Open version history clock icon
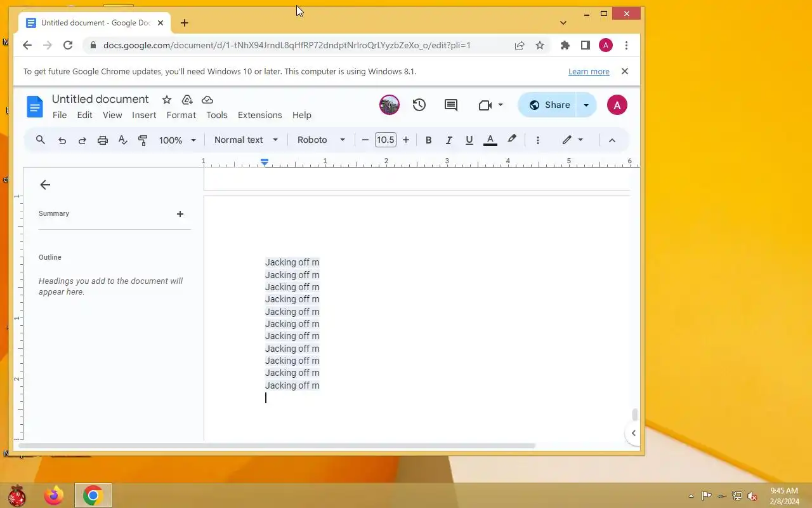 pyautogui.click(x=419, y=105)
